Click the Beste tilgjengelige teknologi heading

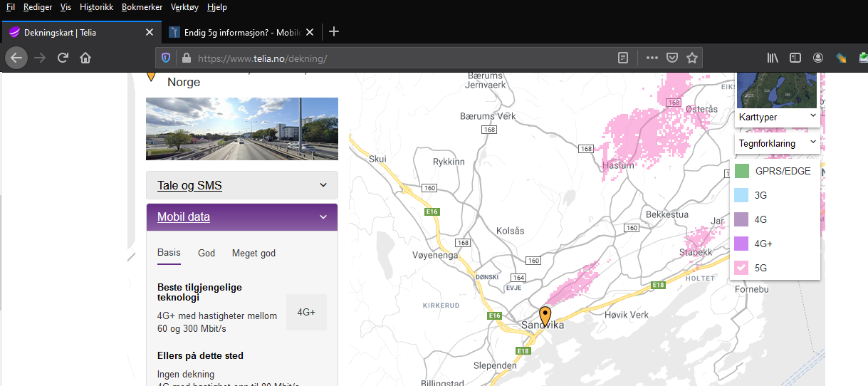(x=200, y=293)
